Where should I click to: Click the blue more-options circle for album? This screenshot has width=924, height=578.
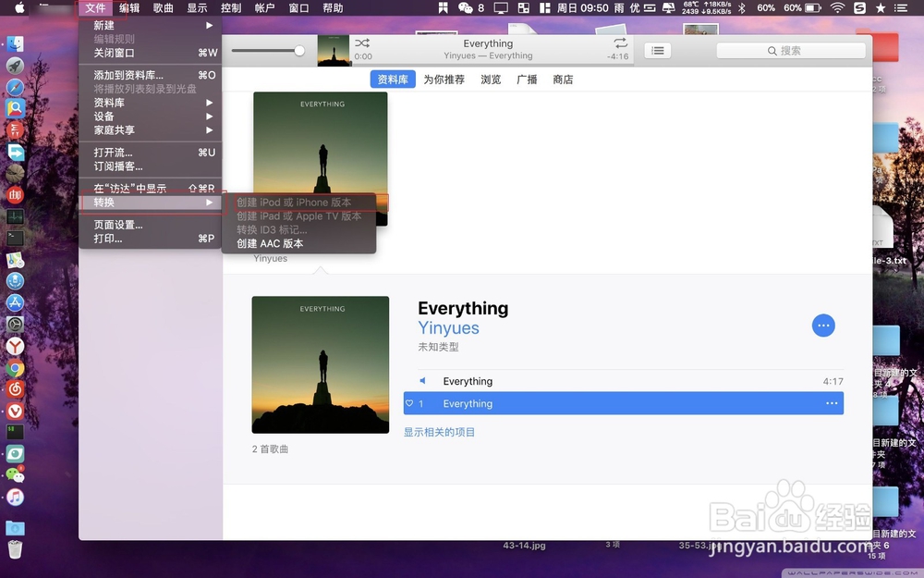[x=823, y=326]
